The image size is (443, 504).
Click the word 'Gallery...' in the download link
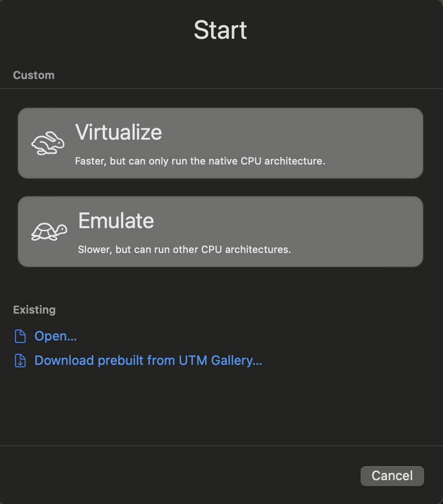click(236, 360)
